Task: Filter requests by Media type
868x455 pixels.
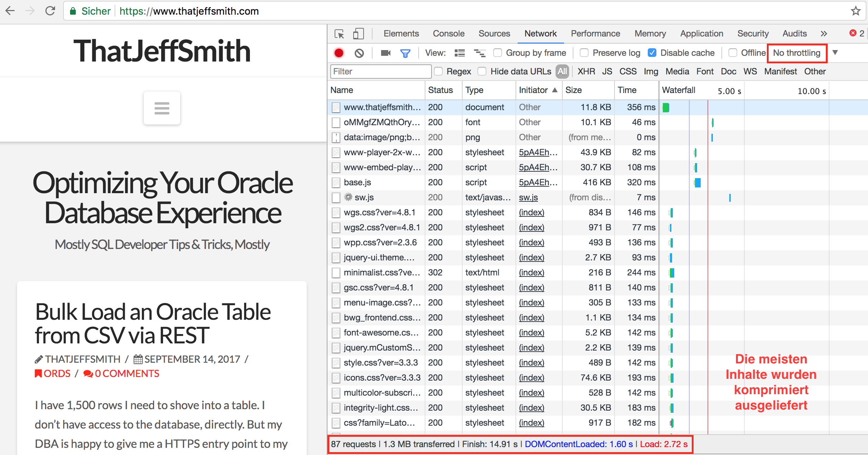Action: click(x=677, y=72)
